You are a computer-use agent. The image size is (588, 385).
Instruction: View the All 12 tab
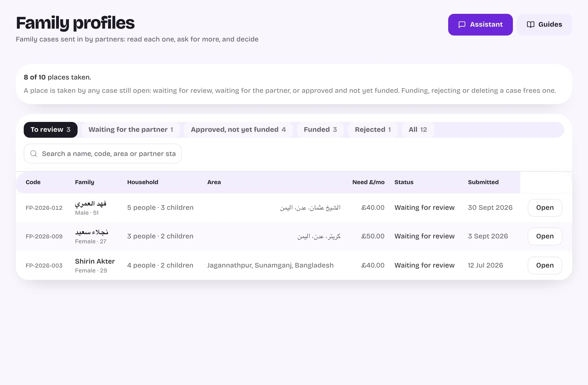(x=418, y=130)
